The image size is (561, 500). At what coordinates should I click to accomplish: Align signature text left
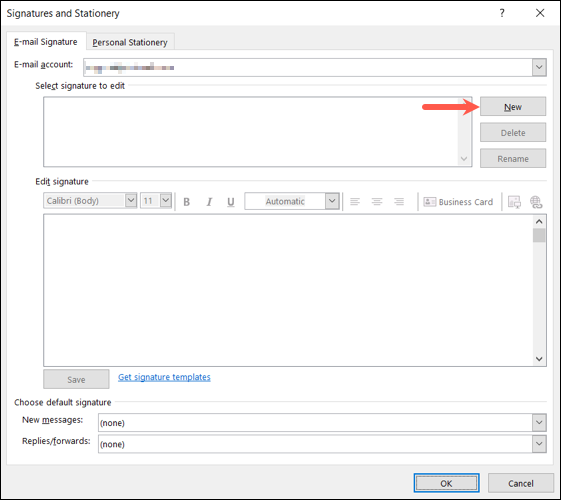pyautogui.click(x=355, y=202)
